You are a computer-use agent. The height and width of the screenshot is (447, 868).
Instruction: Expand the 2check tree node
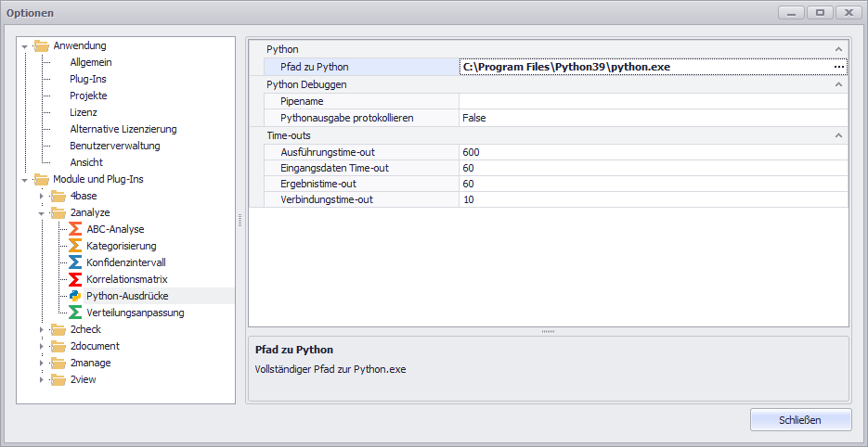pos(41,330)
